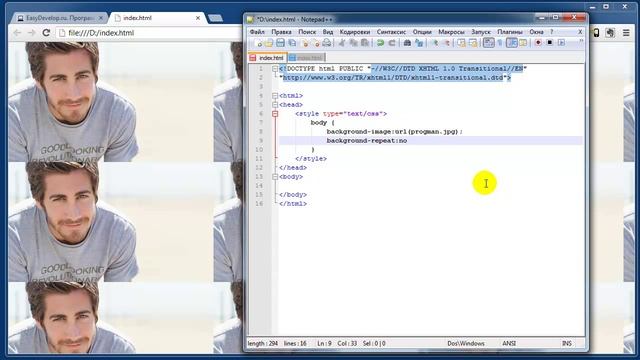Click the Playback macro icon
Image resolution: width=640 pixels, height=360 pixels.
click(562, 43)
